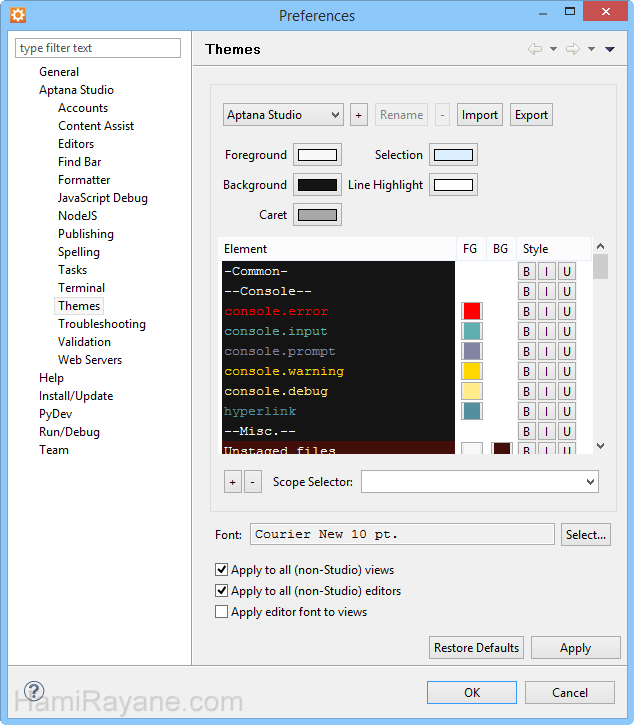The image size is (634, 725).
Task: Select Content Assist in the tree
Action: pos(96,126)
